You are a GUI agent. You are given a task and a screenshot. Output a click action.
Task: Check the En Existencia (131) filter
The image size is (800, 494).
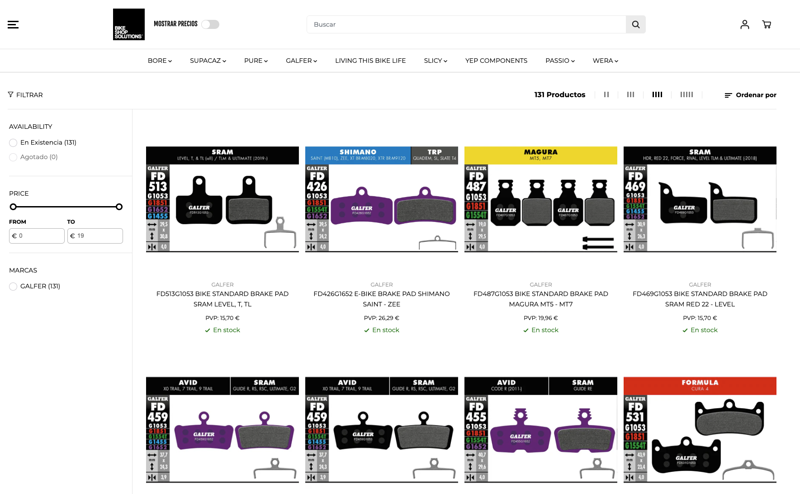tap(13, 143)
